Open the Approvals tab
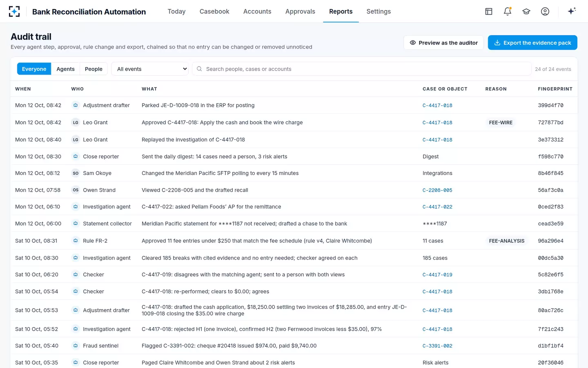 click(x=300, y=11)
